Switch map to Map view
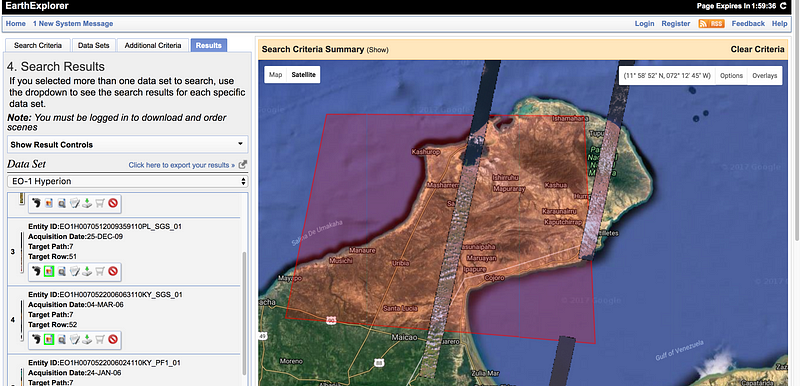 pos(276,74)
